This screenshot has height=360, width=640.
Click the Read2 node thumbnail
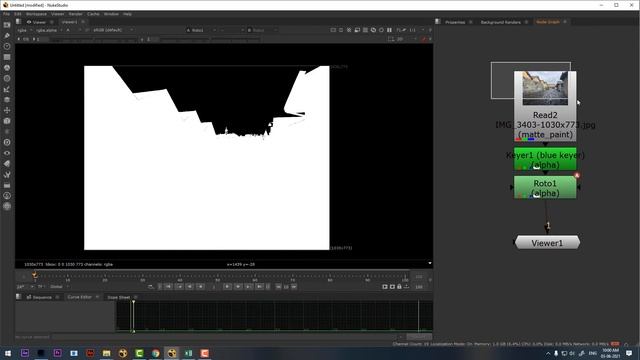545,88
